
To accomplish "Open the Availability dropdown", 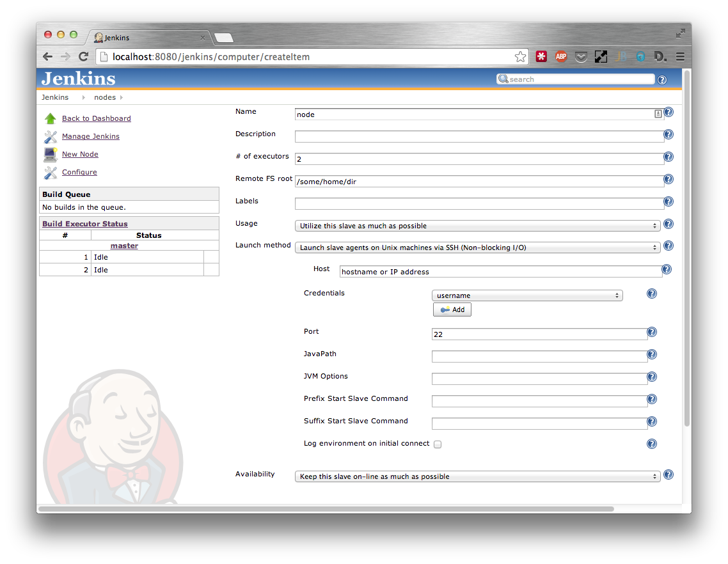I will click(477, 476).
